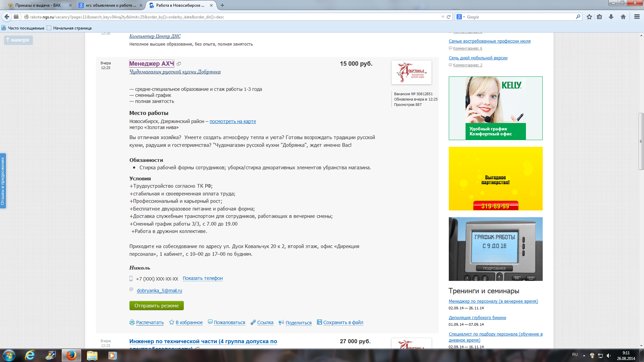Open email dobryanka_5@mail.ru link
644x362 pixels.
click(x=159, y=291)
